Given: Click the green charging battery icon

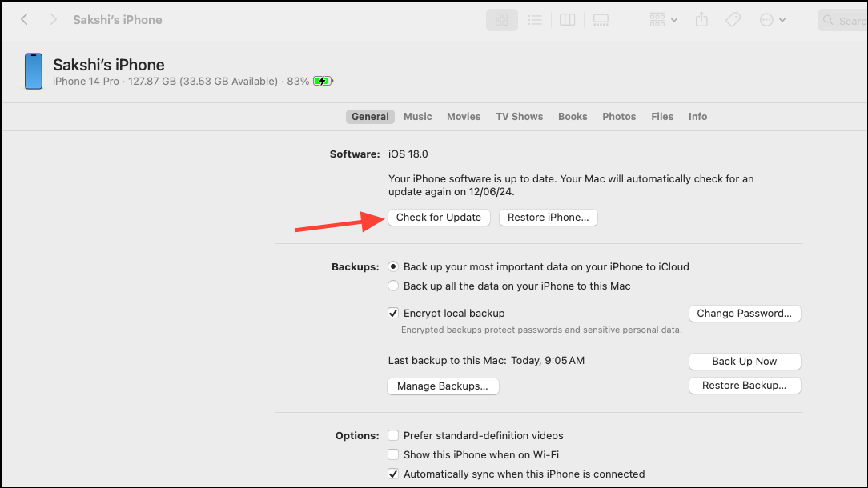Looking at the screenshot, I should 323,82.
